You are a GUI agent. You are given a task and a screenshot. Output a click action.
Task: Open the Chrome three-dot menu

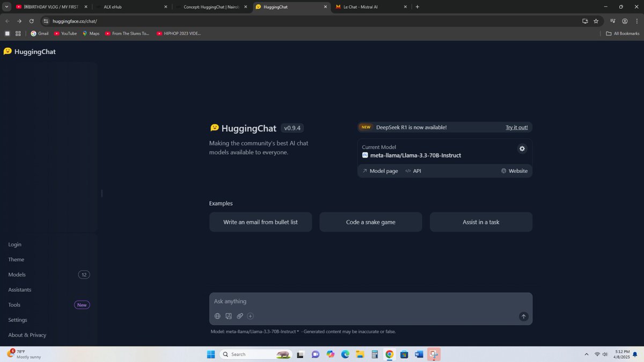tap(637, 21)
